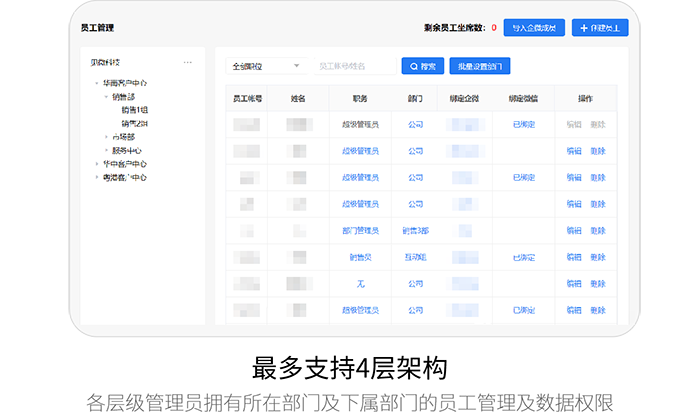Collapse the 销售部 tree node
The image size is (700, 419).
[x=106, y=97]
